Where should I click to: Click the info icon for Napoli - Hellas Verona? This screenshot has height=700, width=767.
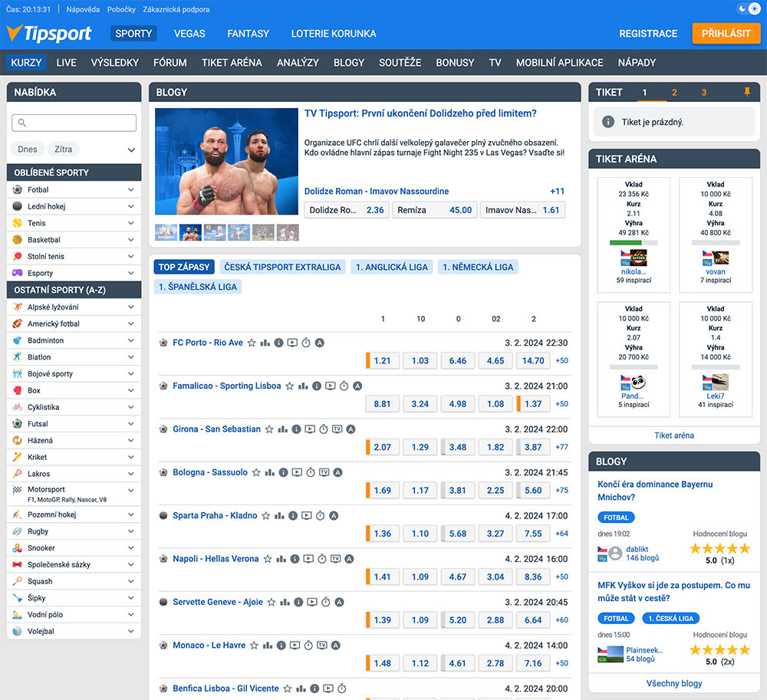[x=295, y=559]
